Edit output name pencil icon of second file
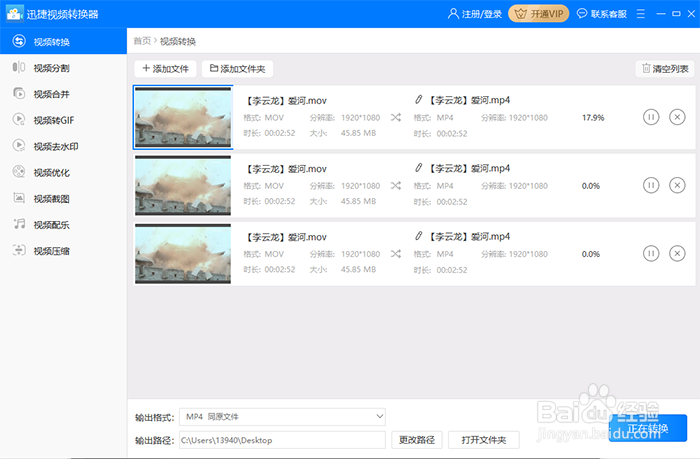700x459 pixels. click(x=418, y=168)
